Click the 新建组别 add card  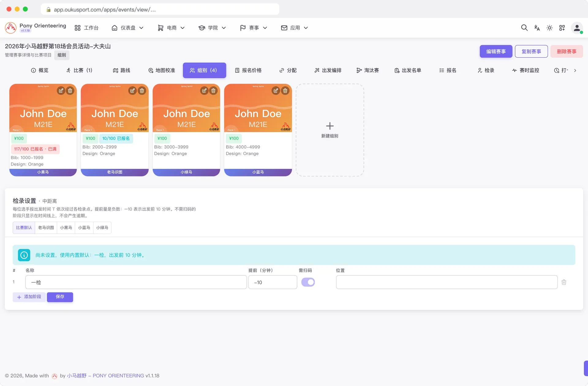click(330, 130)
